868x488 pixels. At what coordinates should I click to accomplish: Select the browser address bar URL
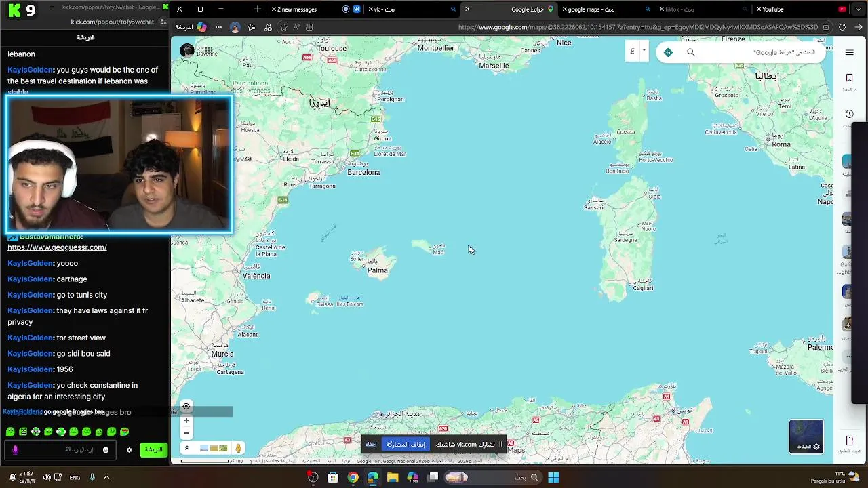tap(637, 27)
